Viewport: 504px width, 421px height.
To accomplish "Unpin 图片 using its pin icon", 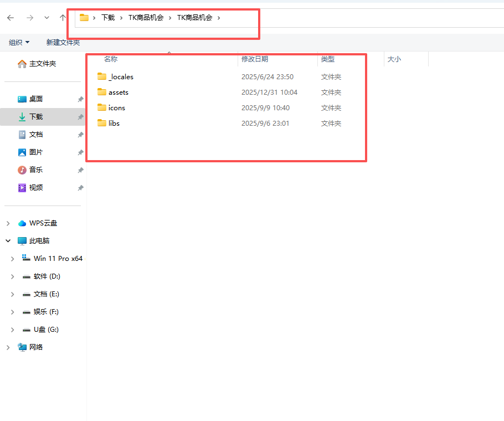I will click(80, 152).
